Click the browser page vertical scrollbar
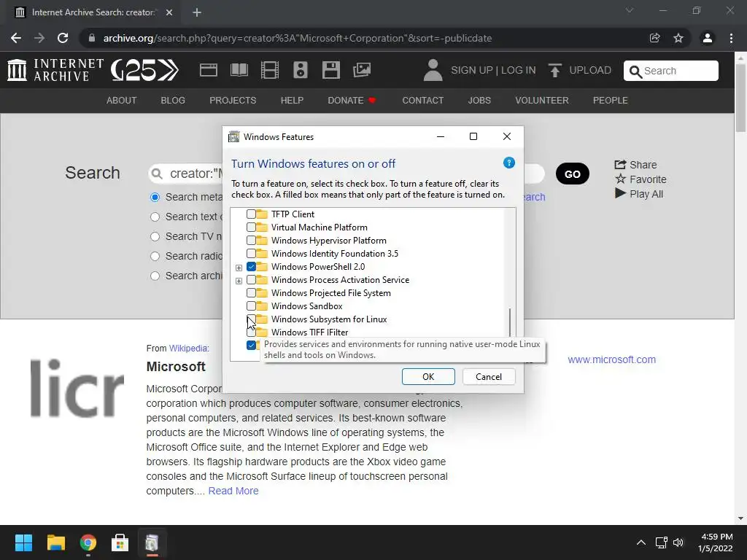The width and height of the screenshot is (747, 560). [x=740, y=98]
